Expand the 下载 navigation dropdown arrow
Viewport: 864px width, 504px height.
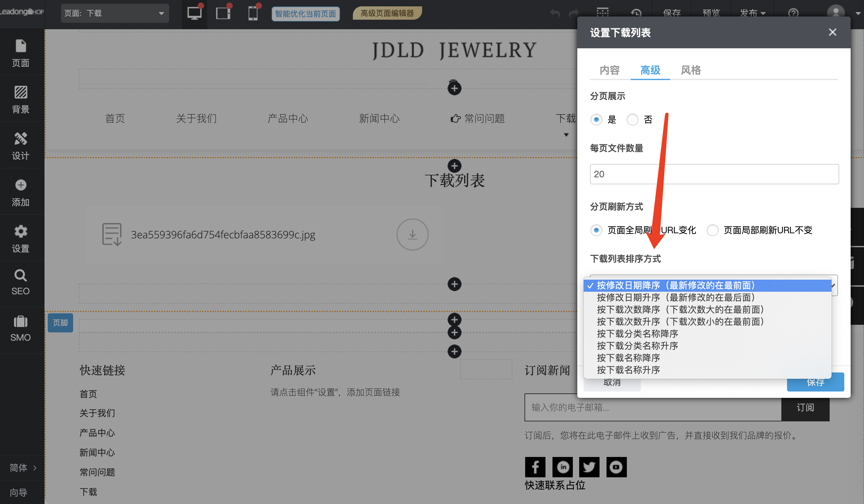(x=566, y=134)
